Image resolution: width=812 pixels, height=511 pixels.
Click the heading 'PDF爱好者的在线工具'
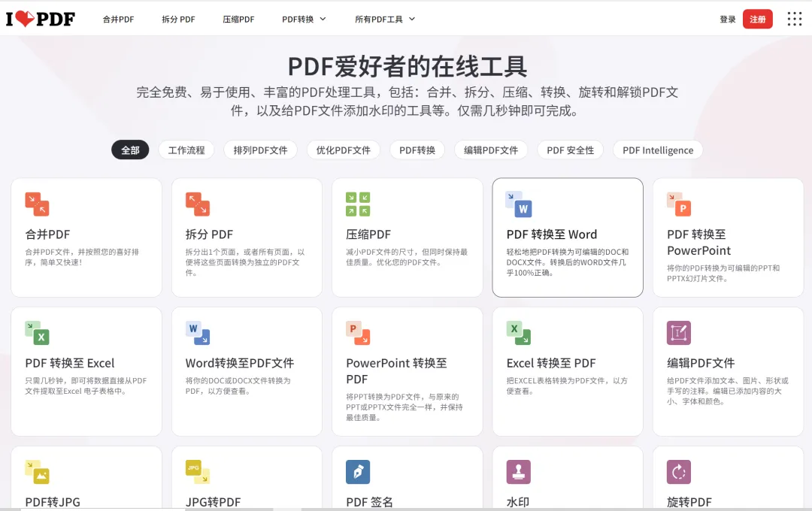pos(407,67)
